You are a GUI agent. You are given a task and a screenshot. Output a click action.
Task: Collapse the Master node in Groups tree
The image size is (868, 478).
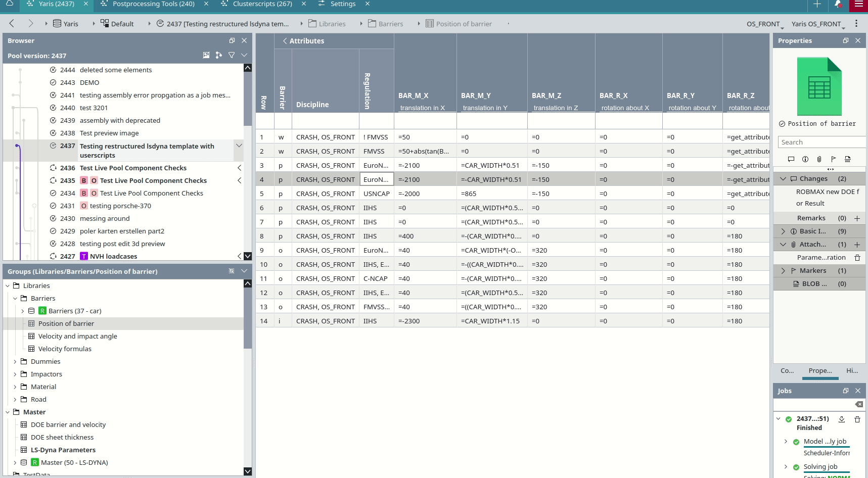(8, 412)
